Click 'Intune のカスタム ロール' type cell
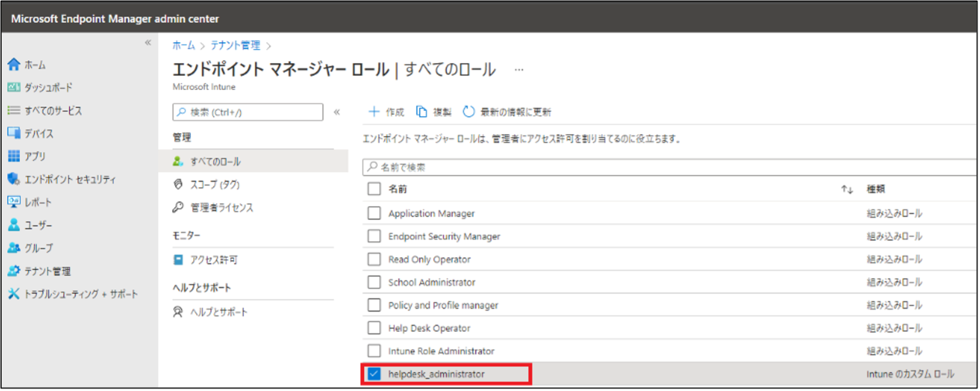The width and height of the screenshot is (980, 391). point(910,374)
